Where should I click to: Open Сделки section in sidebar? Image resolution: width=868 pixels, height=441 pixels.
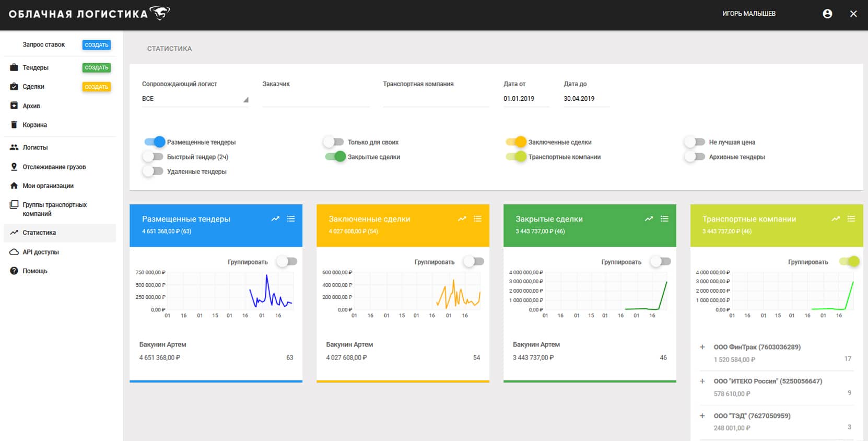pyautogui.click(x=33, y=87)
